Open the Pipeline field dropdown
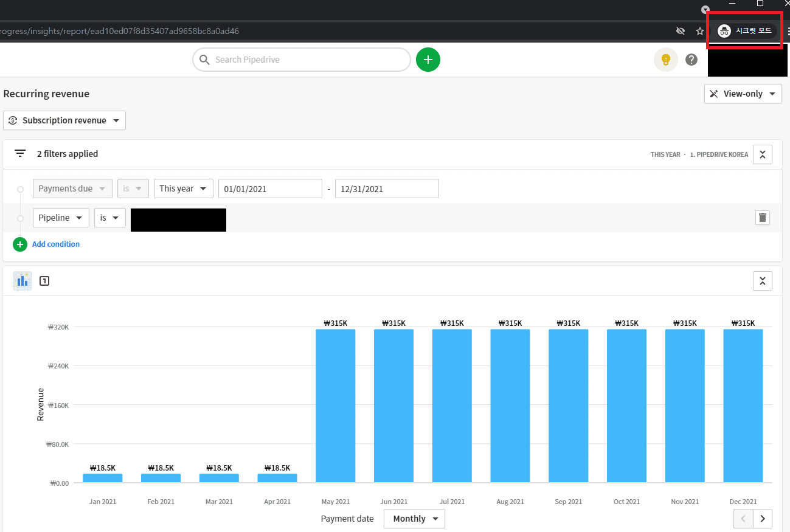This screenshot has height=532, width=790. coord(61,218)
